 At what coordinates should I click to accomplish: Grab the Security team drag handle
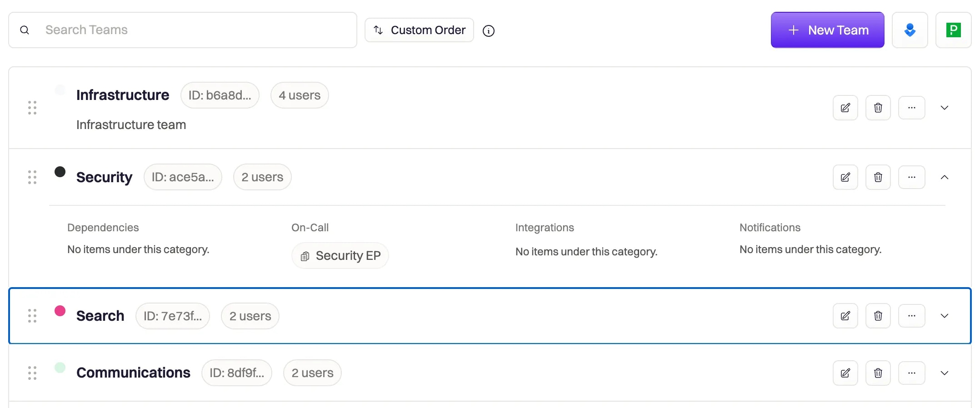32,177
